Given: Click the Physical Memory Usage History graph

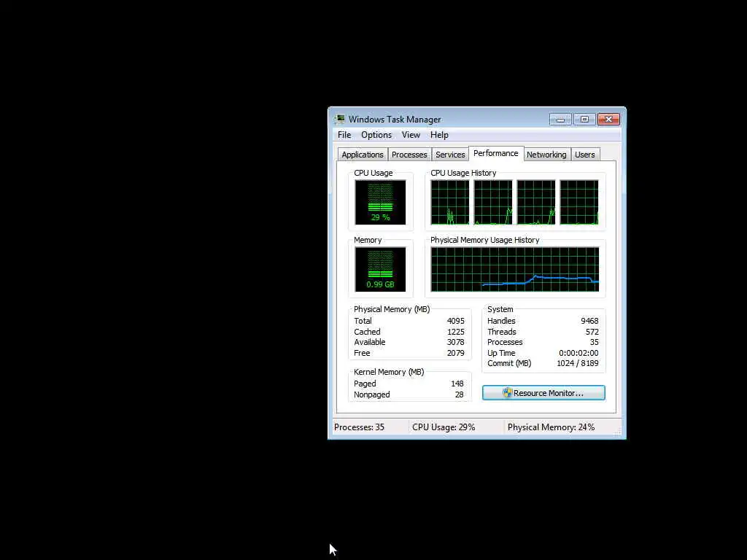Looking at the screenshot, I should (x=514, y=269).
